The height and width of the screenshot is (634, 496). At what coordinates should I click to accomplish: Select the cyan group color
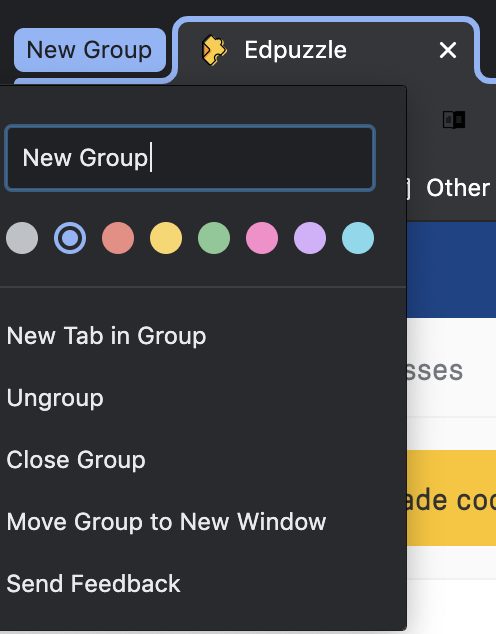[358, 238]
